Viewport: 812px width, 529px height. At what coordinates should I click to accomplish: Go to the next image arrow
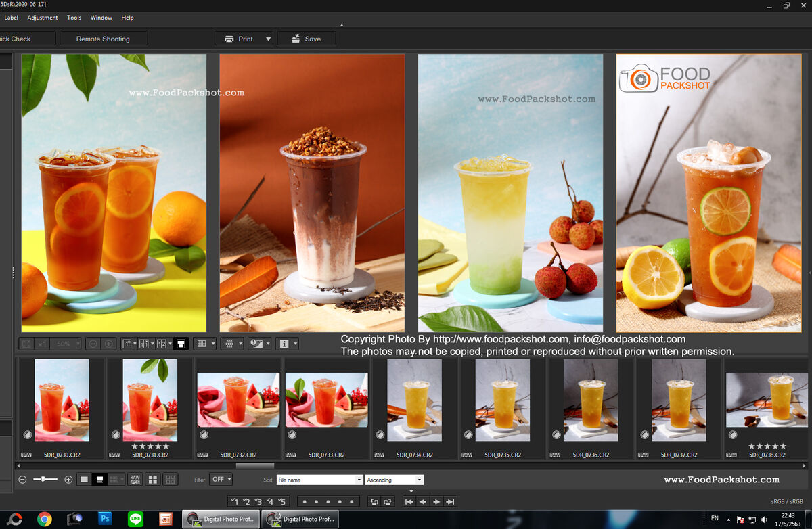coord(436,501)
